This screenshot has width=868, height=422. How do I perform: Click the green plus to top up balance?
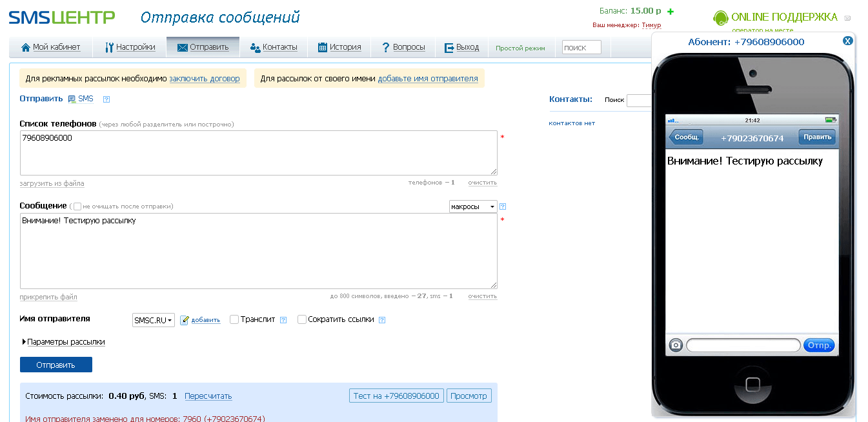(x=671, y=12)
